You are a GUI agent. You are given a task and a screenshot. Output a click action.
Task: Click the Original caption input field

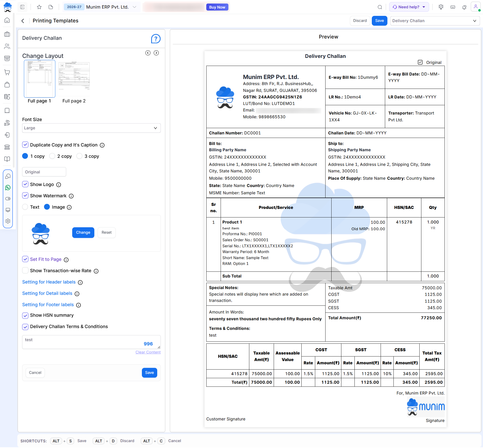point(44,172)
